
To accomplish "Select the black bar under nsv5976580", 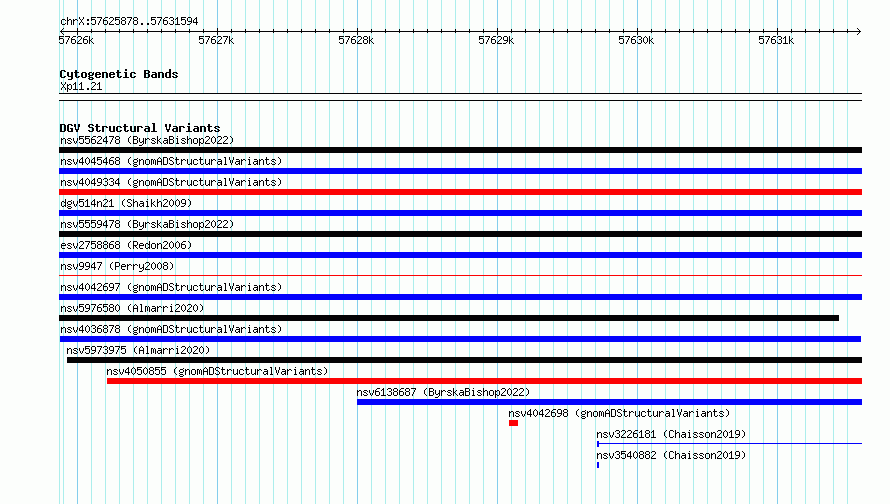I will 449,318.
